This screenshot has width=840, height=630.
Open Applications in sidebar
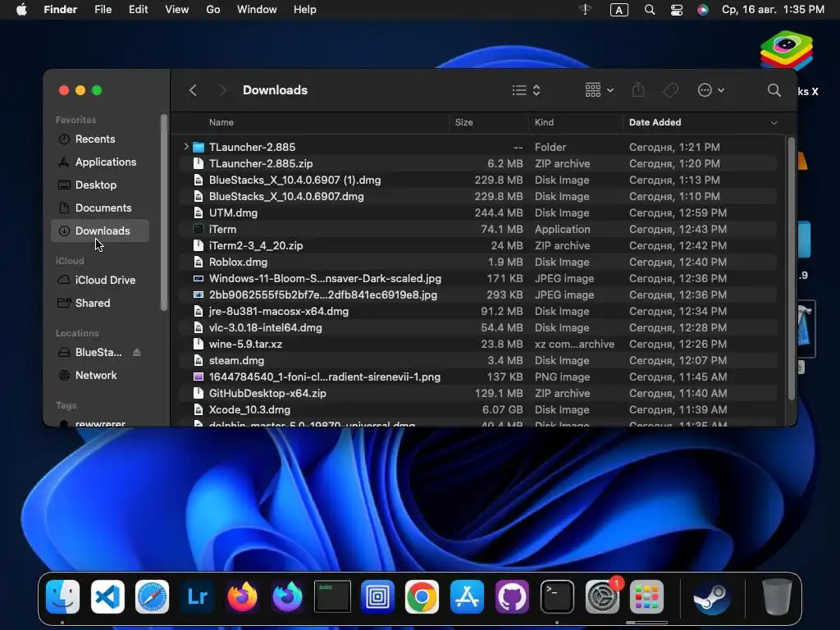(100, 162)
